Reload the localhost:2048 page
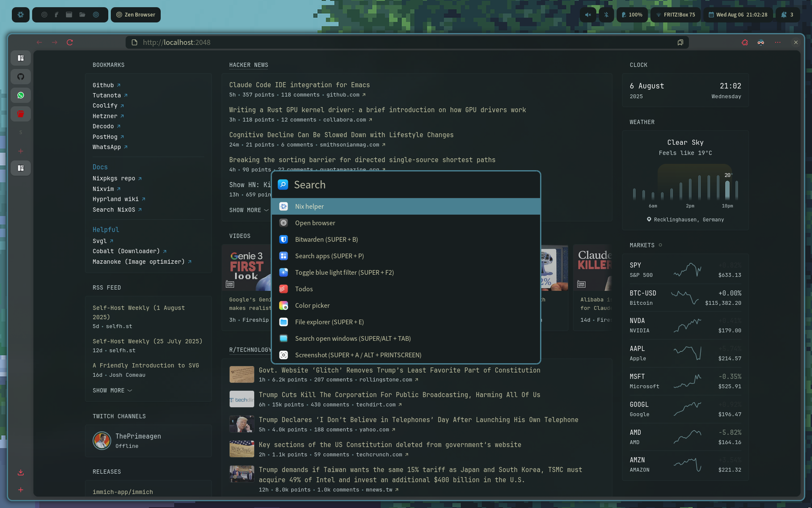Image resolution: width=812 pixels, height=508 pixels. pos(70,42)
